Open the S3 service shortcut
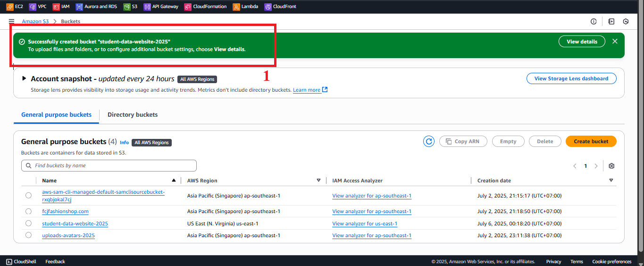 (x=131, y=7)
